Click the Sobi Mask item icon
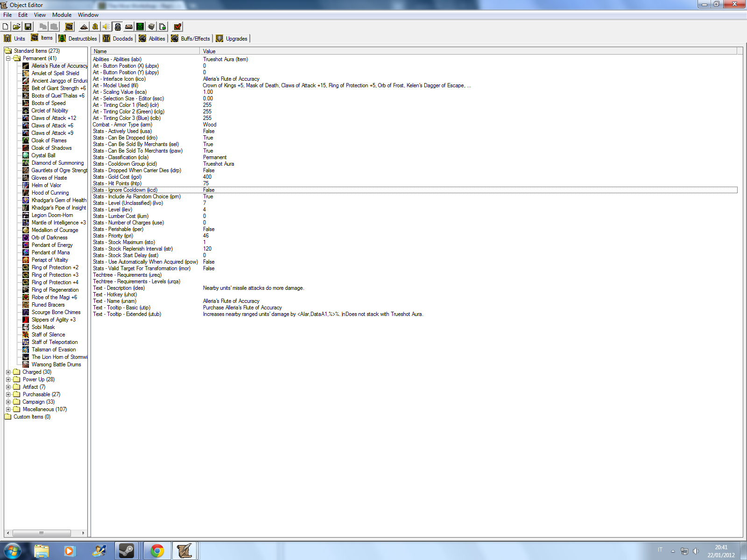The width and height of the screenshot is (747, 560). point(26,327)
